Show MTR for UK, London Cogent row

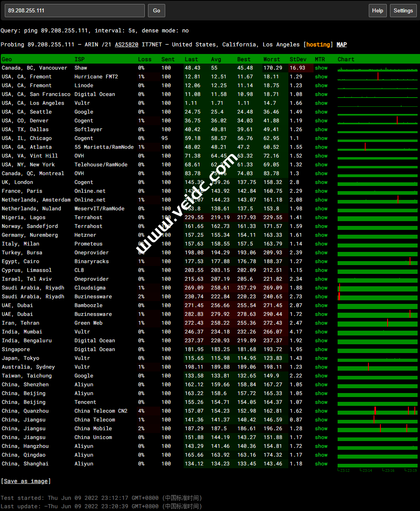tap(321, 182)
